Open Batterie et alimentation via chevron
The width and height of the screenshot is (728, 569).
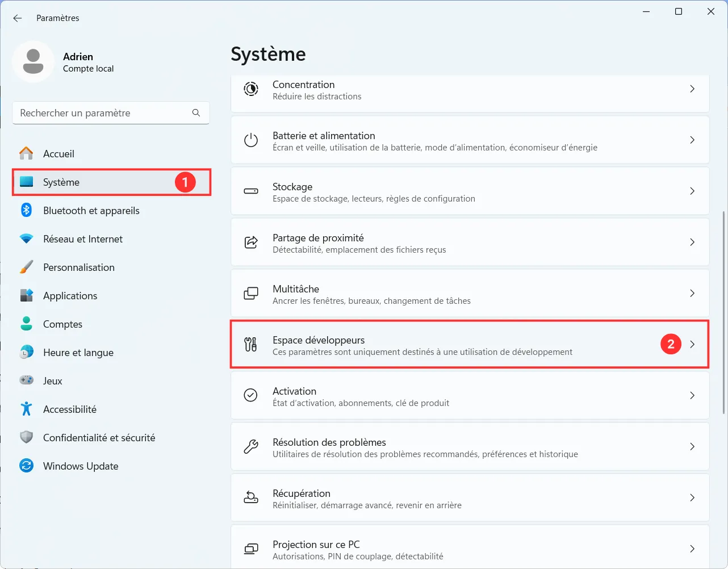pyautogui.click(x=692, y=140)
